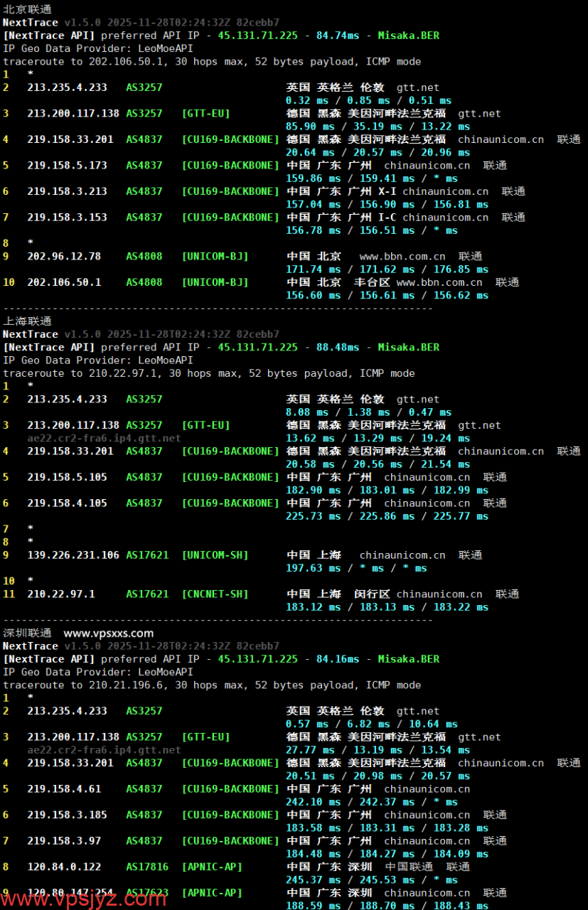This screenshot has height=910, width=588.
Task: Click the APNIC-AP tag for AS17816
Action: tap(210, 867)
